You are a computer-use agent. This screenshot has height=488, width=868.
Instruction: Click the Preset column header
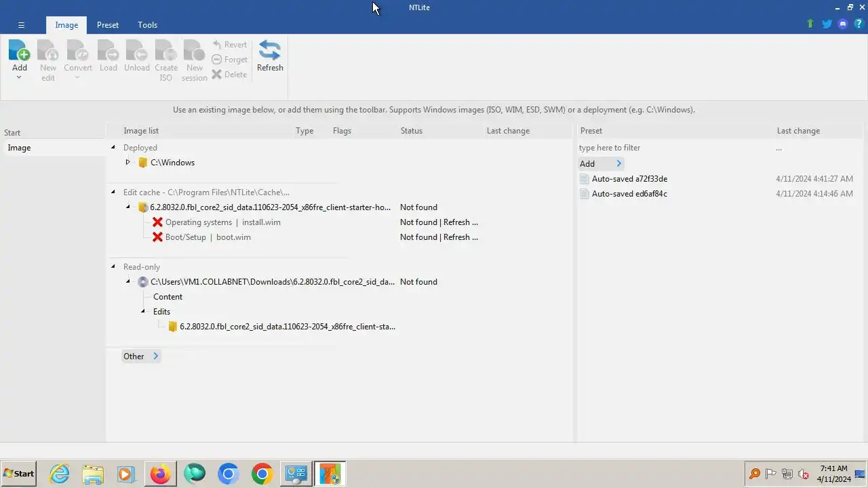(x=591, y=131)
